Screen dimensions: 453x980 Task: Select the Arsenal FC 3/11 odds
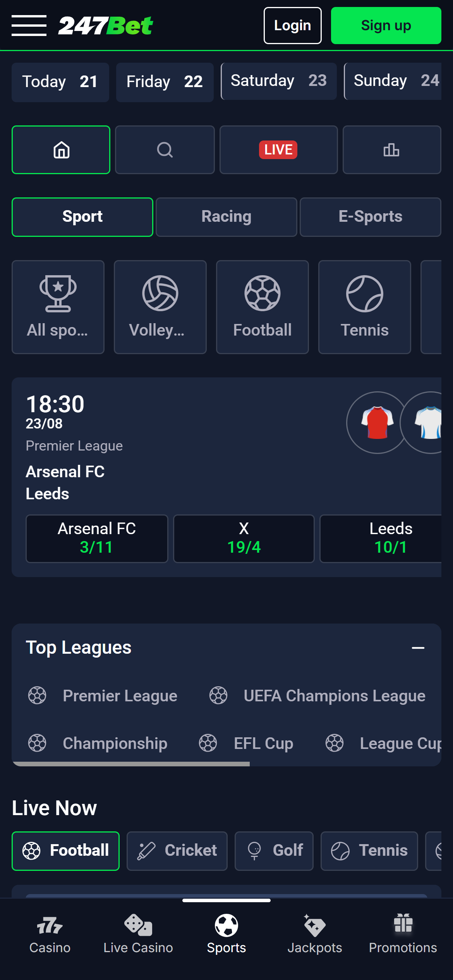tap(96, 538)
